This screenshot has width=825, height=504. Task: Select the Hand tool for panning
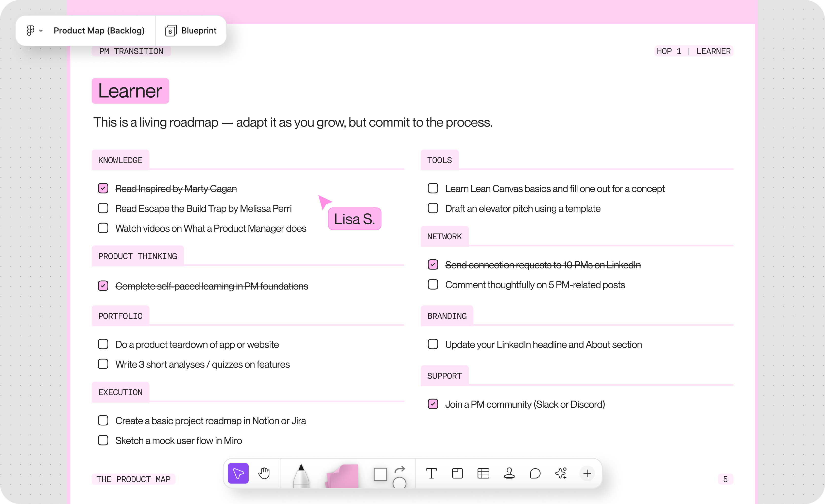(x=264, y=473)
